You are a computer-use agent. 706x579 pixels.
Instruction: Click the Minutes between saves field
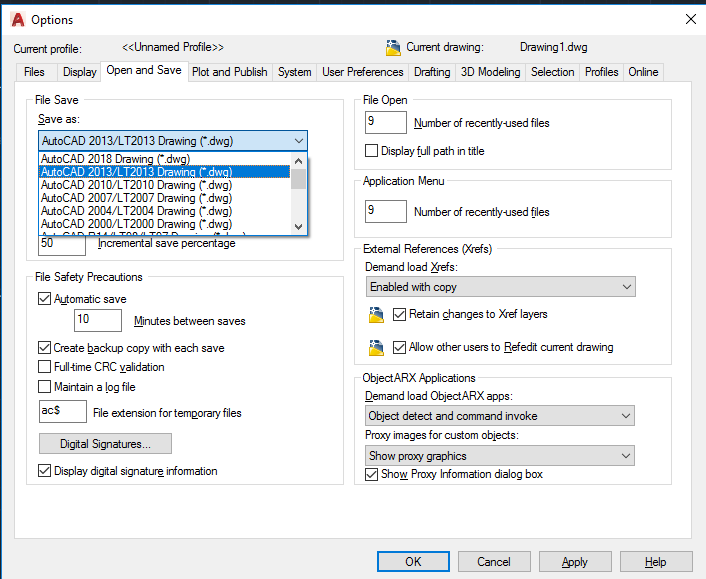(98, 320)
